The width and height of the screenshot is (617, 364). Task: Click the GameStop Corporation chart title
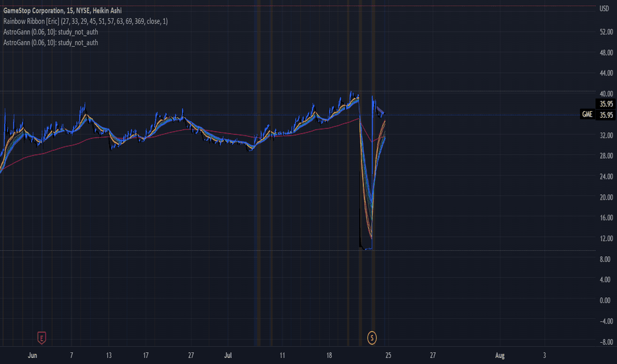(62, 11)
